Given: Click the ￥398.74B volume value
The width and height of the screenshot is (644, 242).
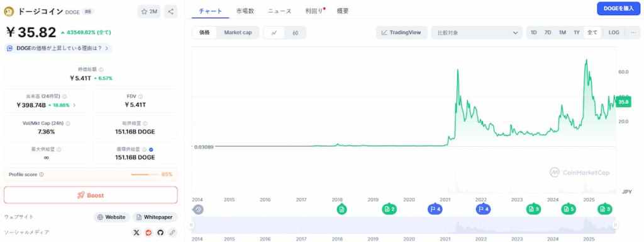Looking at the screenshot, I should tap(31, 105).
